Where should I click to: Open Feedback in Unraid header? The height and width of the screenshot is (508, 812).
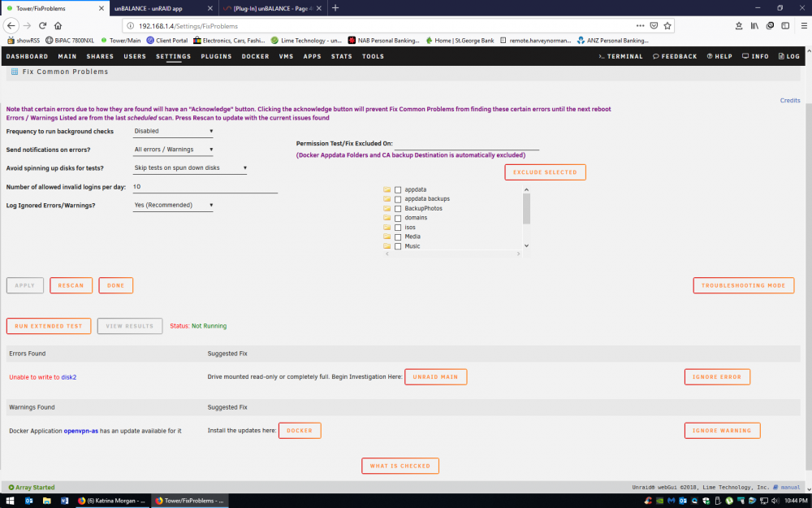[675, 56]
